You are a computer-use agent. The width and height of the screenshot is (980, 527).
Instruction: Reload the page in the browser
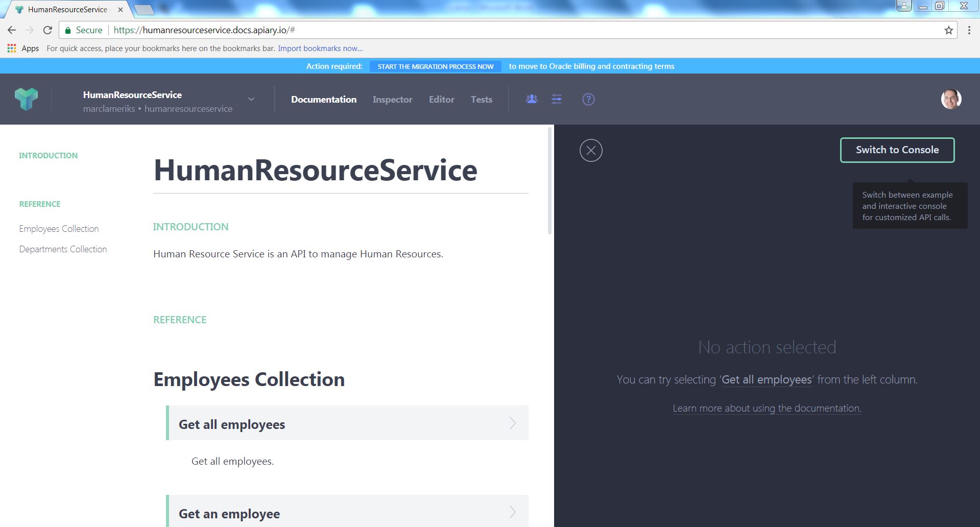tap(47, 30)
